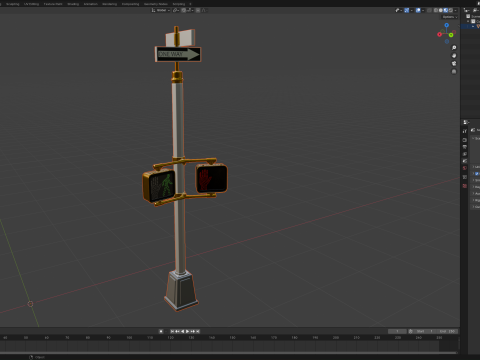This screenshot has width=480, height=360.
Task: Expand the Custom Properties panel
Action: 475,207
